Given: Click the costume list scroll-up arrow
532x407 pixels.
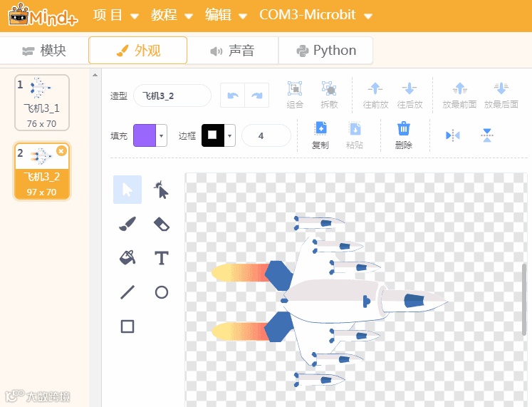Looking at the screenshot, I should [95, 75].
